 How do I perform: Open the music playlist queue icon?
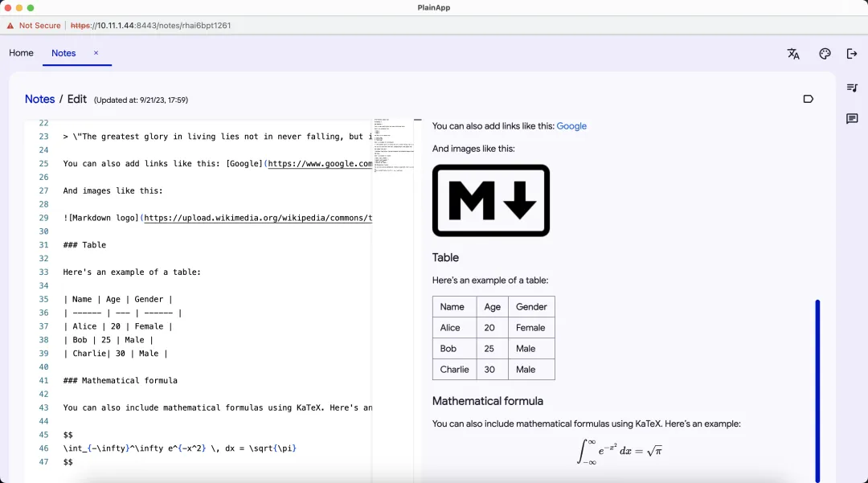852,88
